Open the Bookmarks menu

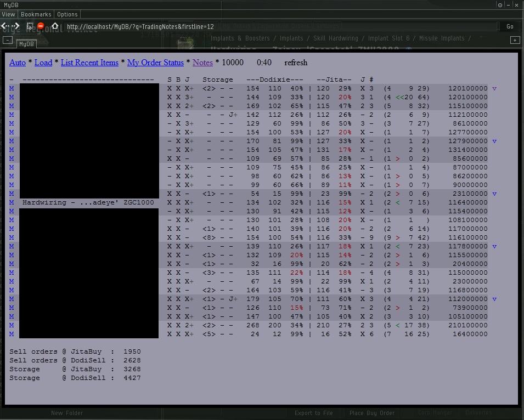(x=36, y=14)
